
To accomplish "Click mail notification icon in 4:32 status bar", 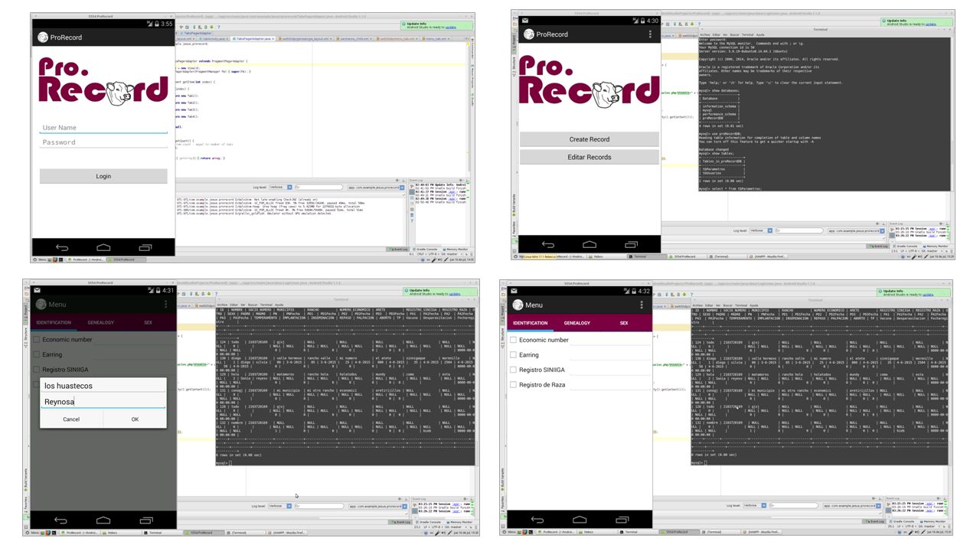I will (513, 291).
